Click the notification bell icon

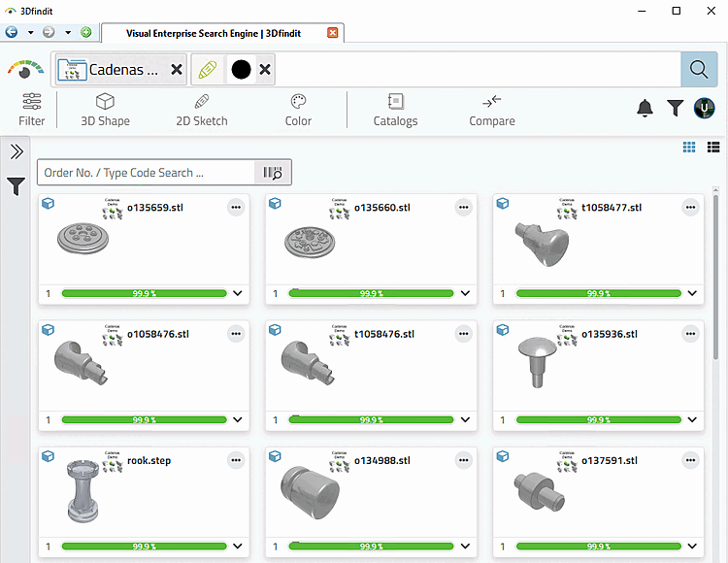tap(645, 108)
